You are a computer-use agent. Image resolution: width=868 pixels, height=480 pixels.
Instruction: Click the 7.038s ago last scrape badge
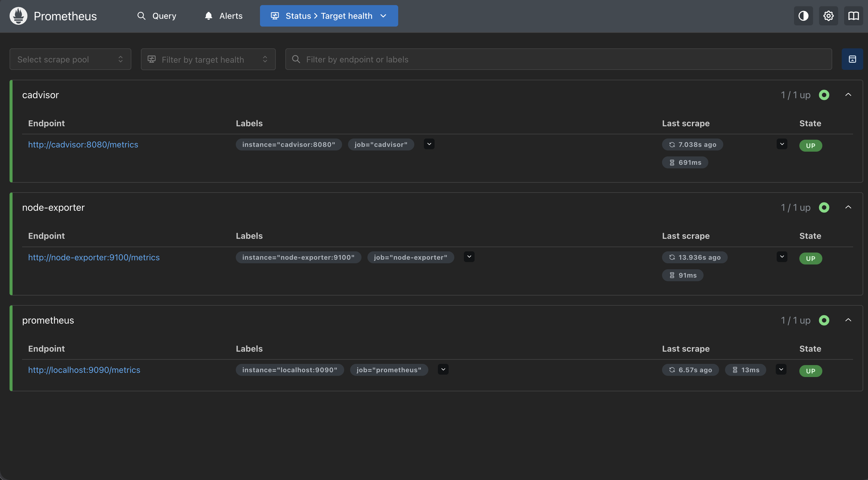point(692,144)
